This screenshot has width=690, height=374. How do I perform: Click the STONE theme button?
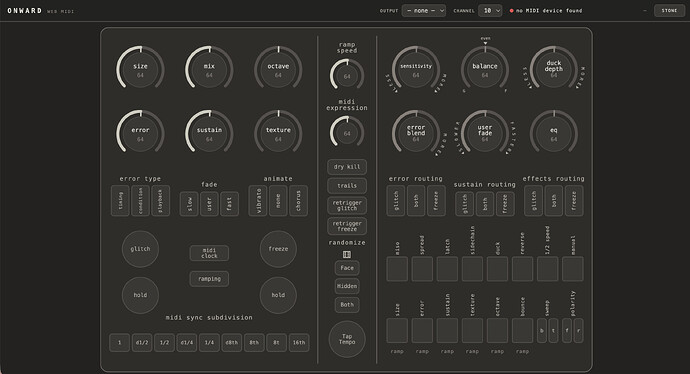(669, 11)
